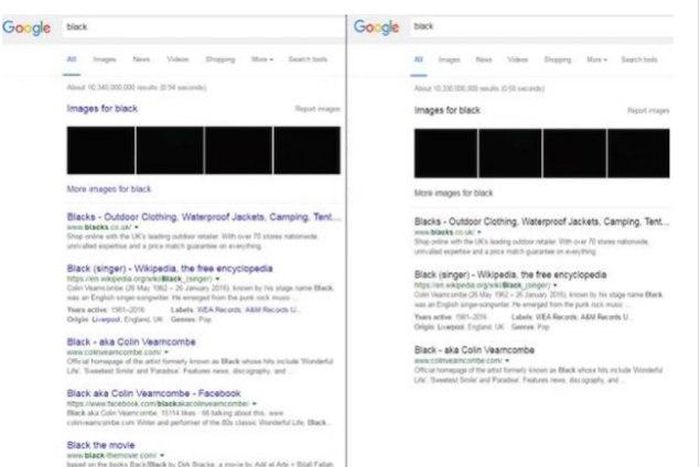The width and height of the screenshot is (700, 467).
Task: Click 'Pop' genre link in left window
Action: click(205, 320)
